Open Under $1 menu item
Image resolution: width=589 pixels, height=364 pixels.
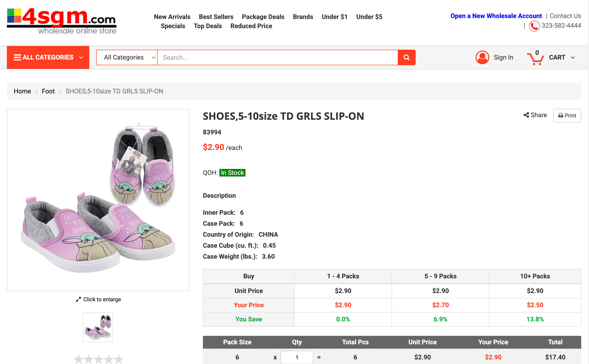coord(334,17)
